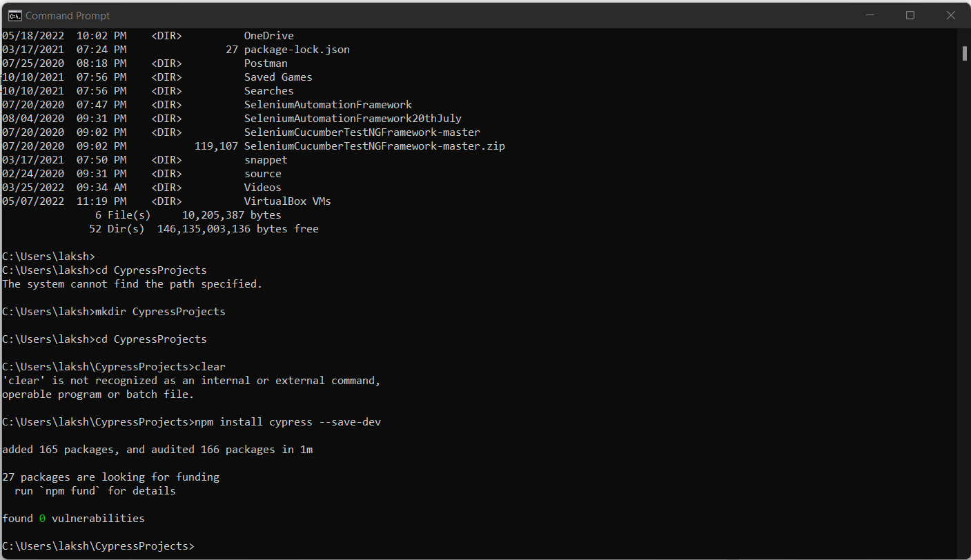Viewport: 971px width, 560px height.
Task: Maximize the Command Prompt window
Action: (910, 15)
